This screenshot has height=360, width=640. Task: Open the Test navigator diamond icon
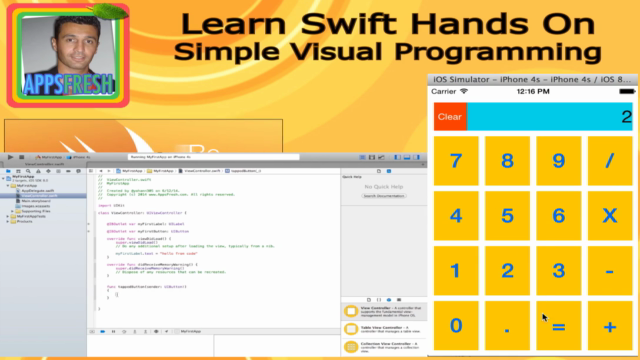click(x=48, y=171)
